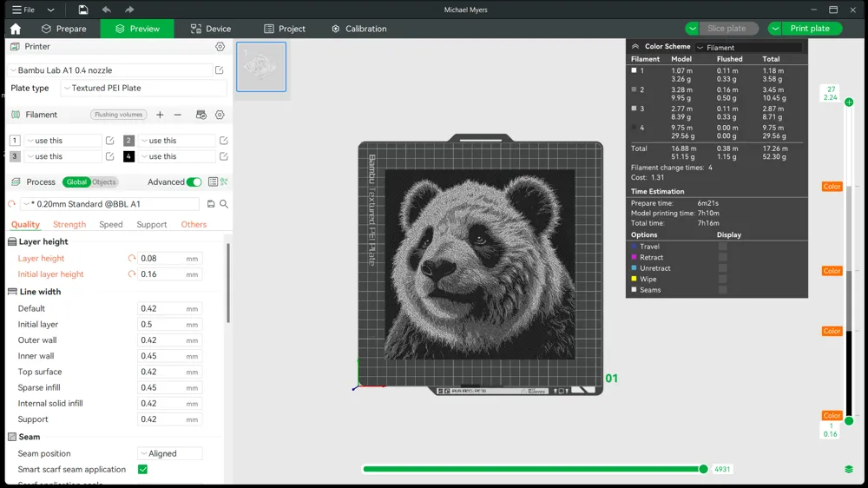
Task: Open the process settings list icon
Action: (x=213, y=181)
